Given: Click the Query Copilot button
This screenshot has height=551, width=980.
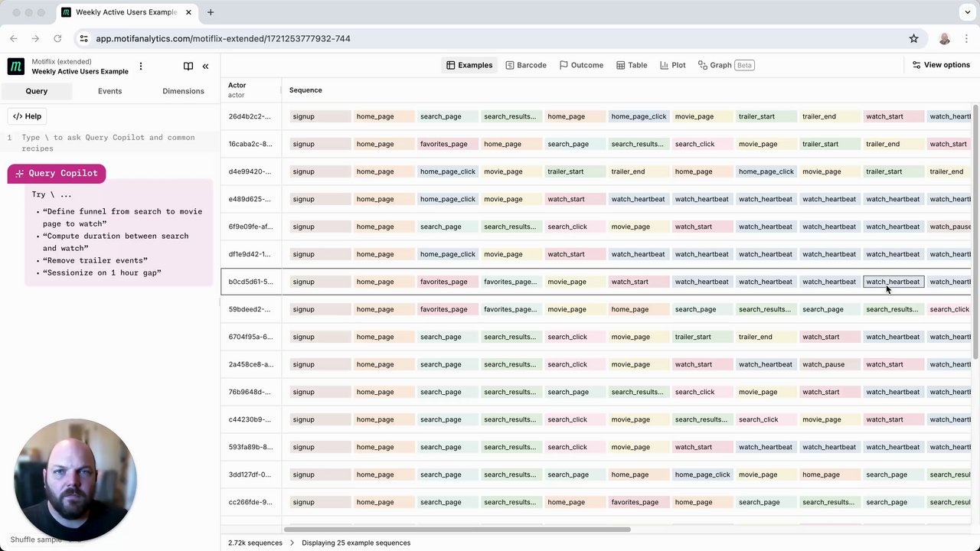Looking at the screenshot, I should [x=57, y=173].
